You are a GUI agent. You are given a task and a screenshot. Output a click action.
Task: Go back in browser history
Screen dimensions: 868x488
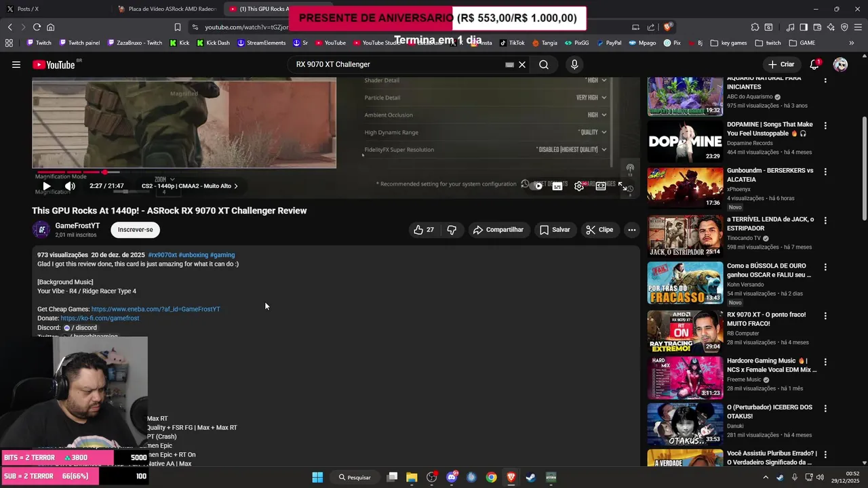9,27
